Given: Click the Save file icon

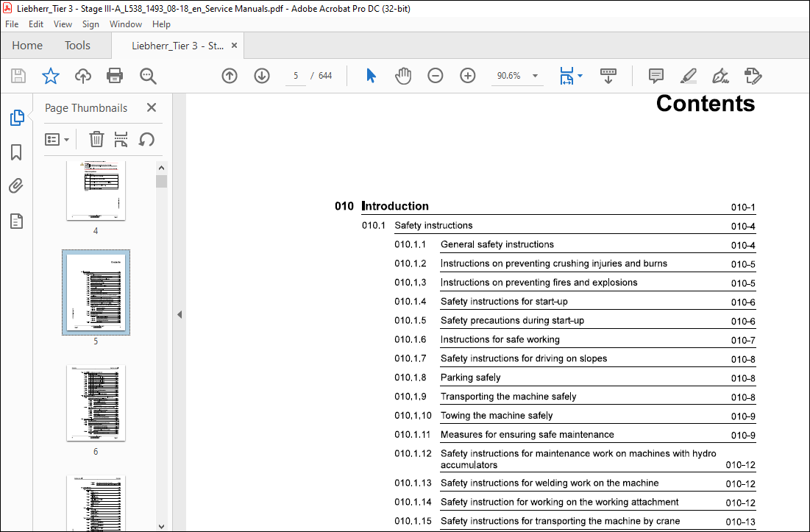Looking at the screenshot, I should [18, 76].
